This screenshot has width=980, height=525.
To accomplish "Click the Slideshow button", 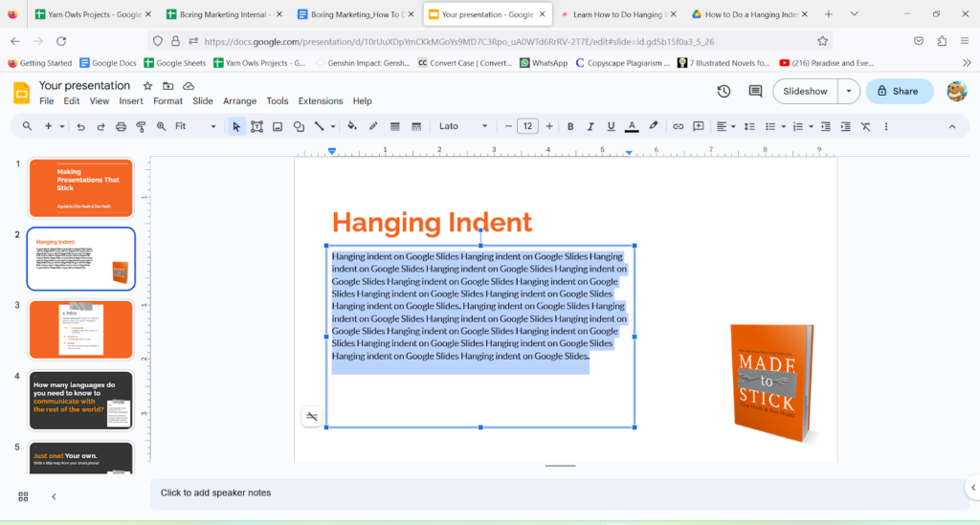I will coord(805,91).
